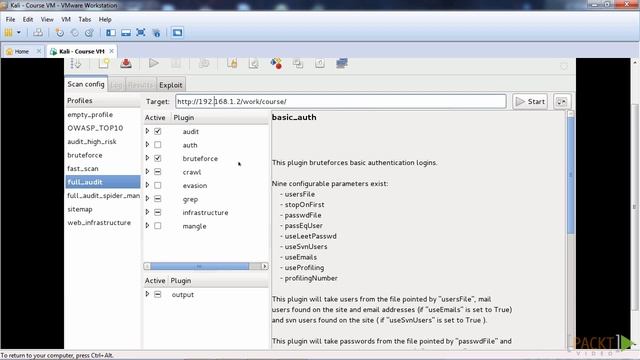Open the compare tool icon
The image size is (640, 360).
298,63
